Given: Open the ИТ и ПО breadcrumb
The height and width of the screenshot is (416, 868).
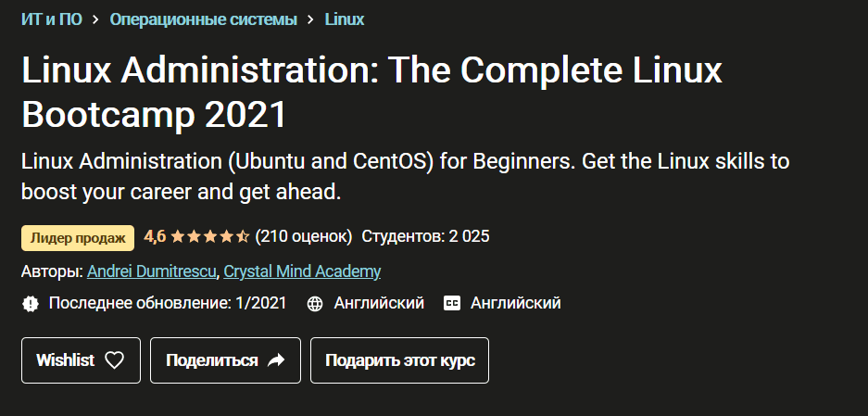Looking at the screenshot, I should coord(51,19).
